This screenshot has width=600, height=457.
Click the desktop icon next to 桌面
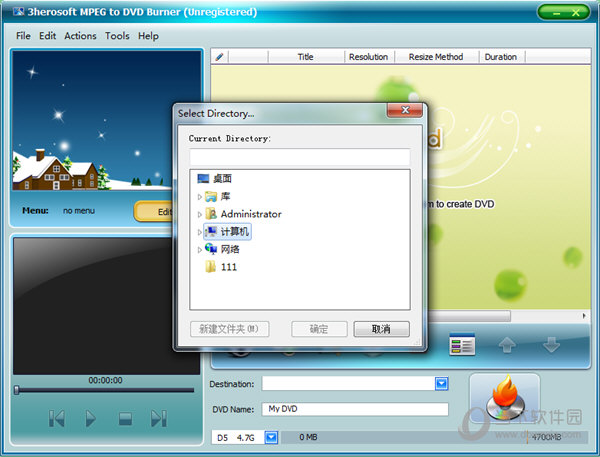pos(203,178)
